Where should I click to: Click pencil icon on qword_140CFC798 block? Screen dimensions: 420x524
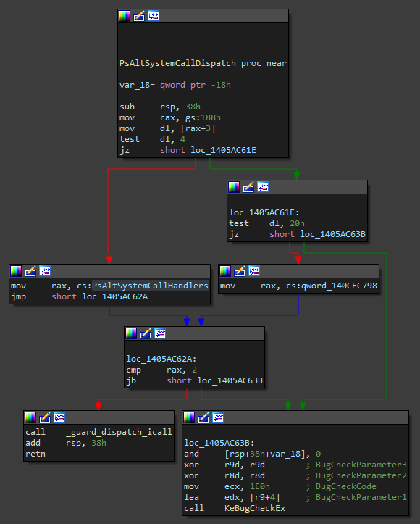click(240, 270)
